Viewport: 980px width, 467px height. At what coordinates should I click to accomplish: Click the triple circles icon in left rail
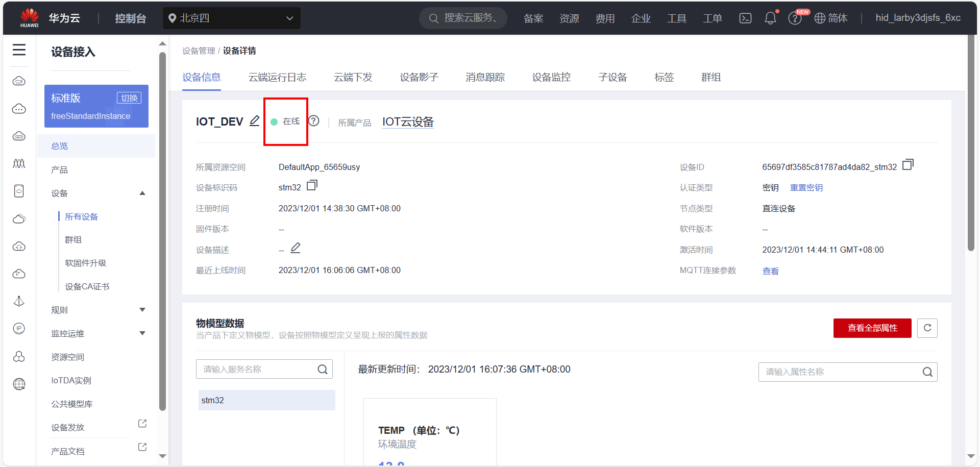pyautogui.click(x=19, y=356)
